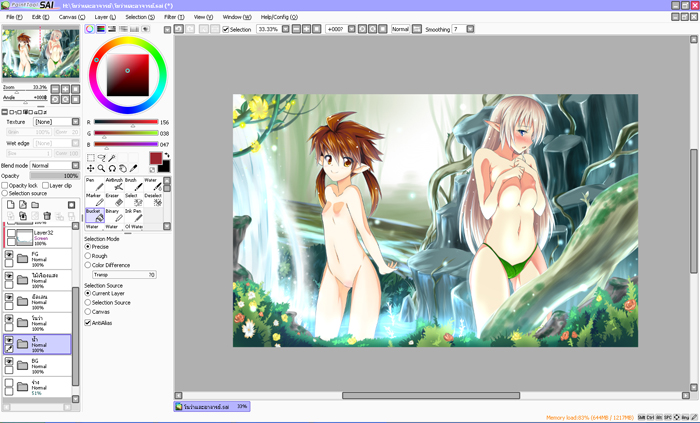Click the black background color swatch
Image resolution: width=700 pixels, height=423 pixels.
pyautogui.click(x=165, y=166)
